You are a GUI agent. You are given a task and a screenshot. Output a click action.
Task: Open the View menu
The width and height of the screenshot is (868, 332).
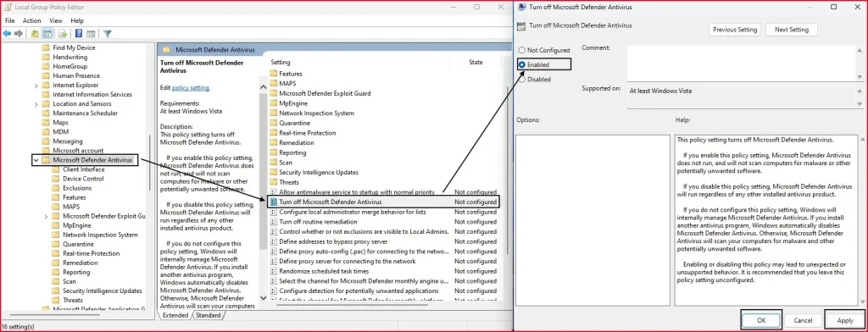point(56,20)
